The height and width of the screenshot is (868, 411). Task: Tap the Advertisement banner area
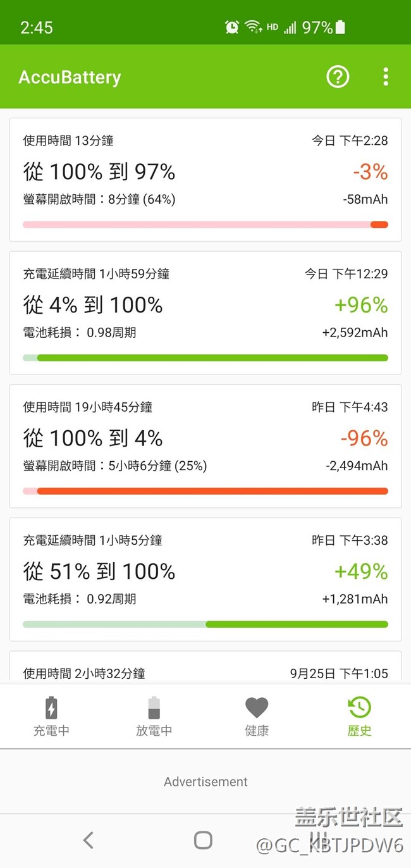[205, 782]
